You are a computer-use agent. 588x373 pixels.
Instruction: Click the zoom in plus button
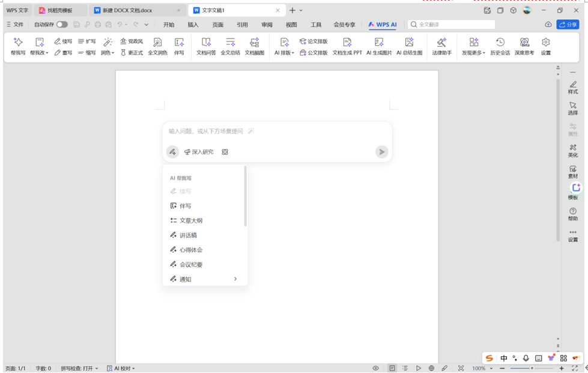point(562,369)
